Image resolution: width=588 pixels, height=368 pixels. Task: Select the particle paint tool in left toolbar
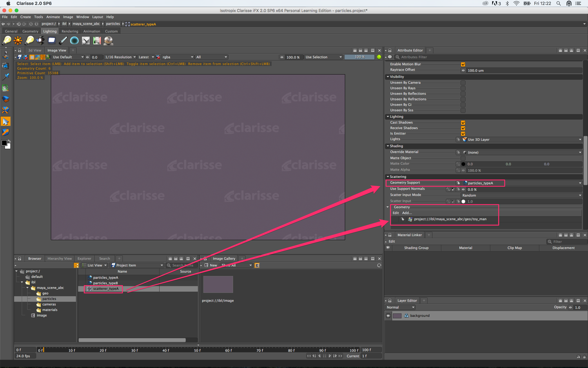coord(5,66)
